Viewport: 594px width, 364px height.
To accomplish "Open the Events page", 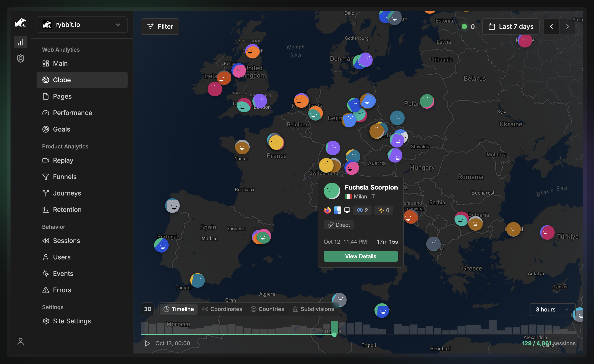I will coord(82,274).
